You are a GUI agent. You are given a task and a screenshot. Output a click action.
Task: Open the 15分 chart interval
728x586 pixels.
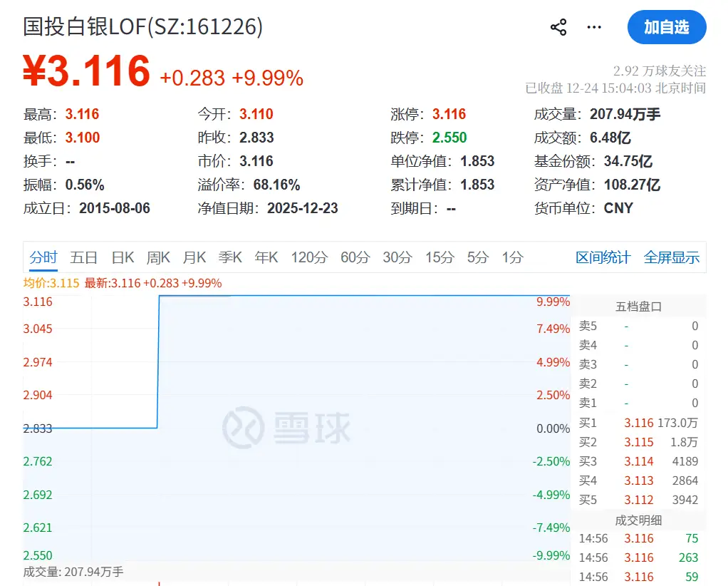coord(439,257)
